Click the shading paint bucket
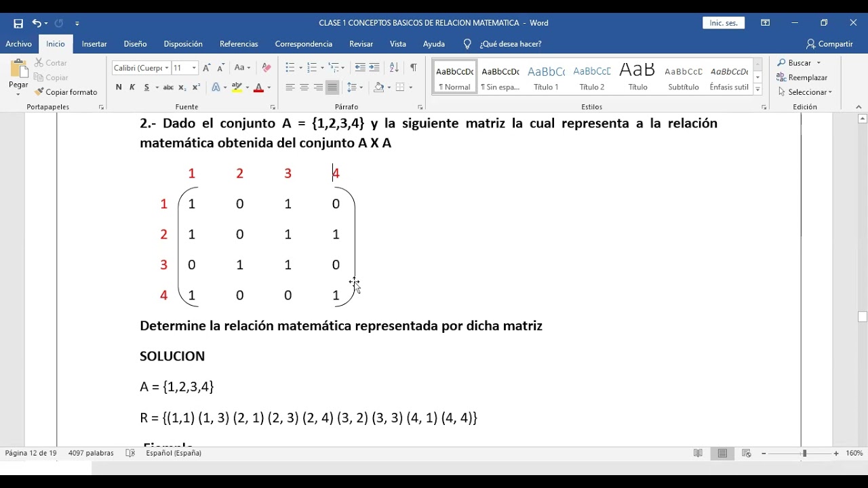This screenshot has height=488, width=868. [x=379, y=87]
